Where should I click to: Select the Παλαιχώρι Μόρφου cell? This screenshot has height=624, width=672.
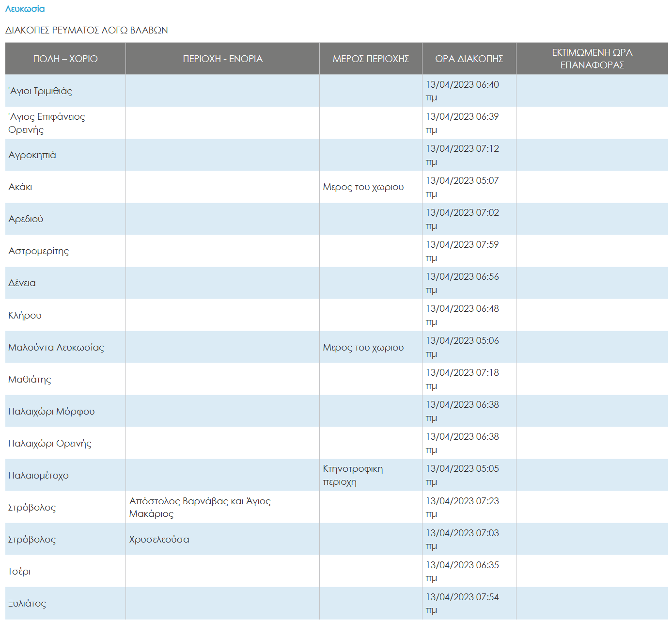65,411
